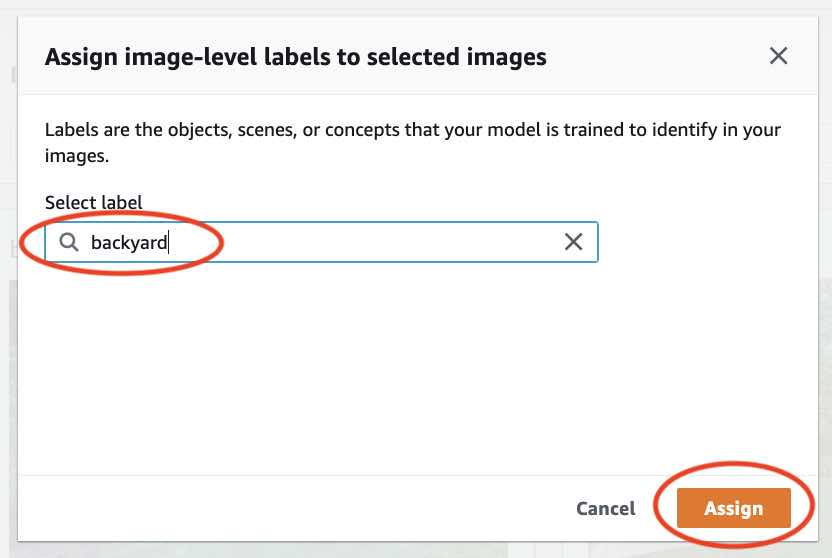The width and height of the screenshot is (832, 558).
Task: Close the Assign image-level labels dialog
Action: (778, 56)
